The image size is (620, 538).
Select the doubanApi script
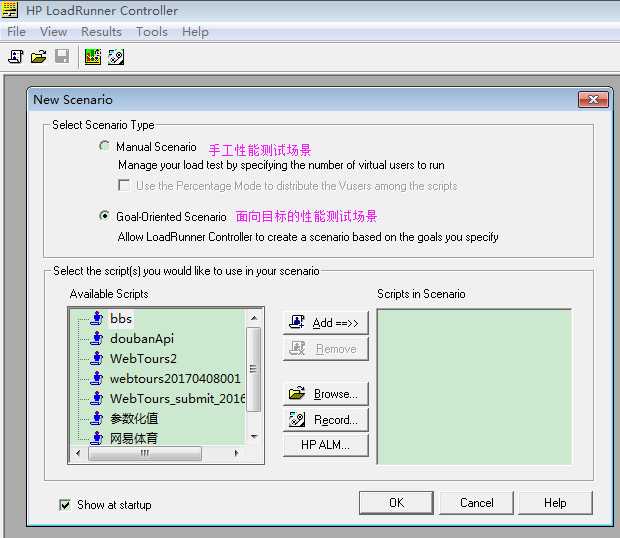point(142,338)
